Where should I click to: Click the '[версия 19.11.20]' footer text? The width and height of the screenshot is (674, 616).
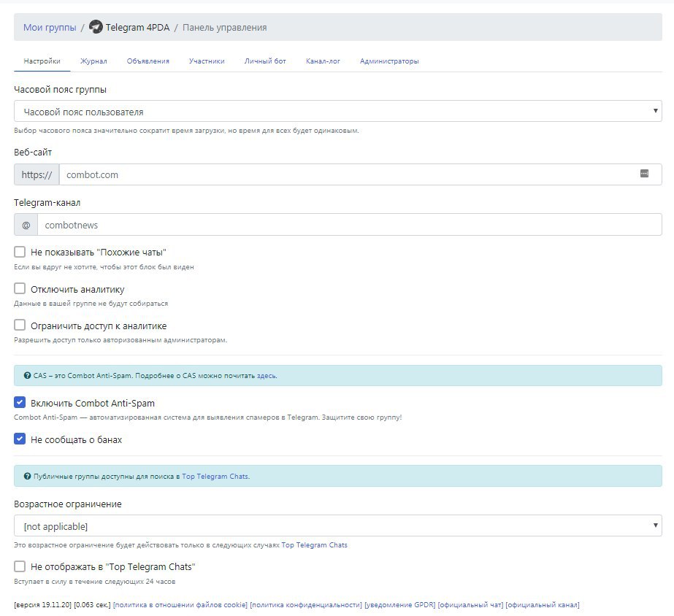[42, 605]
